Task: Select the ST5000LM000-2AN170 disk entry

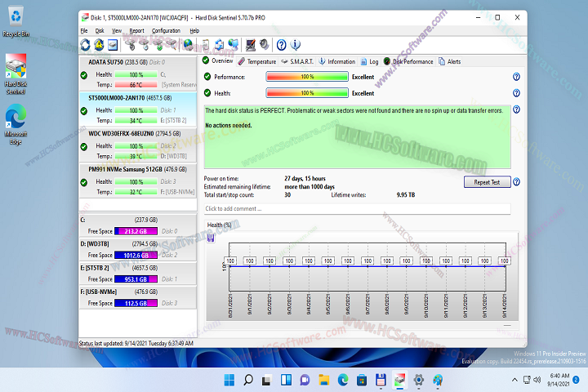Action: coord(138,109)
